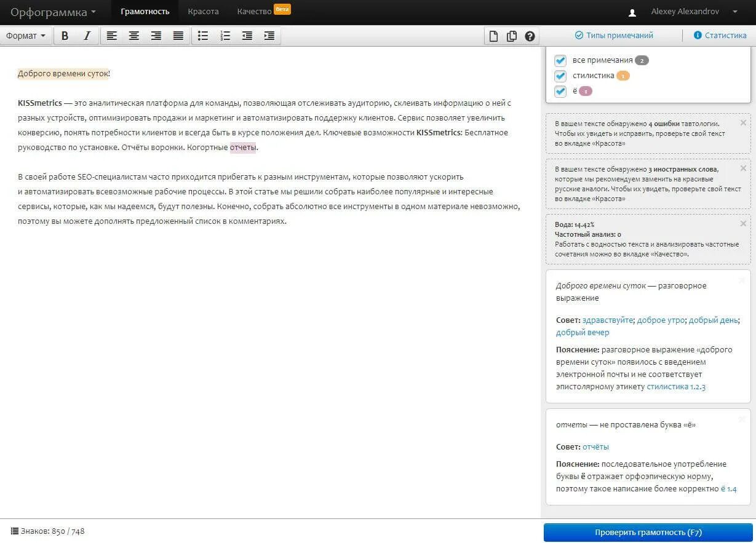Click the pink ё count badge

click(586, 91)
